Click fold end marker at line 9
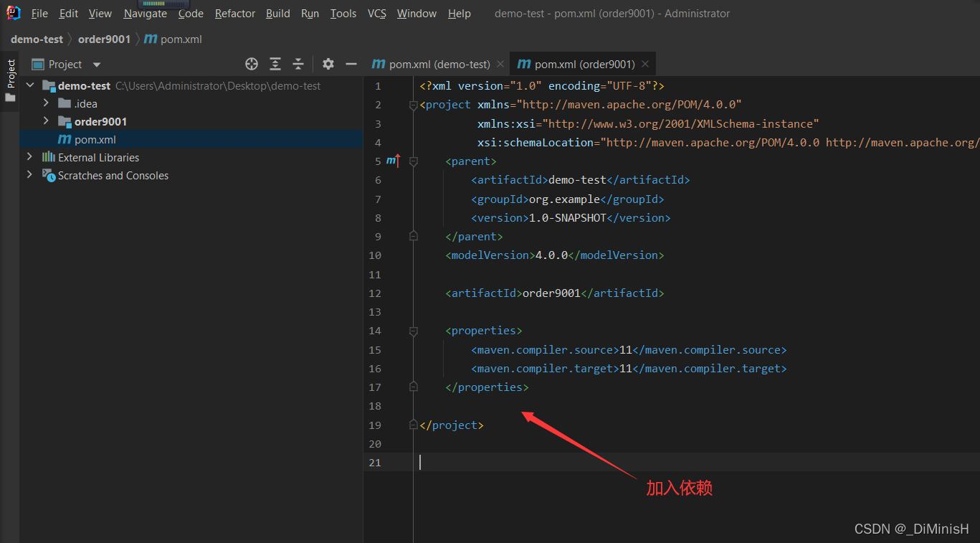Image resolution: width=980 pixels, height=543 pixels. point(413,236)
